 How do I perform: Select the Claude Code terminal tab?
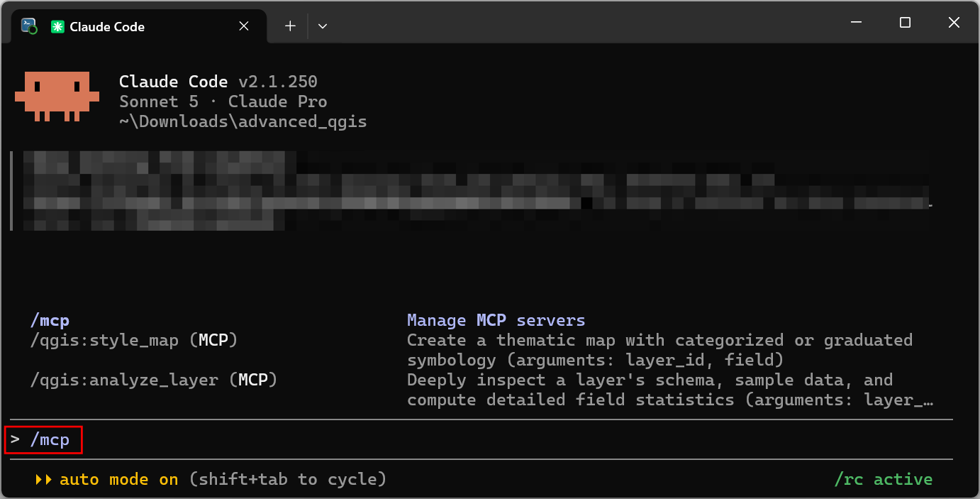[x=139, y=26]
